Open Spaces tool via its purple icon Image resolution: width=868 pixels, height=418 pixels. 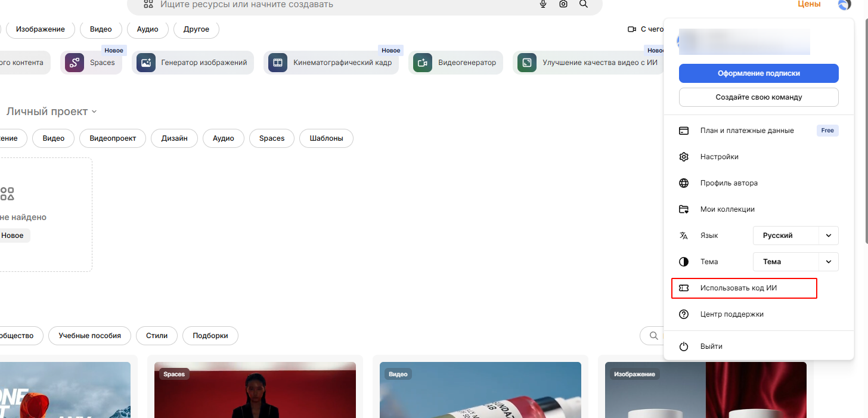[x=75, y=63]
